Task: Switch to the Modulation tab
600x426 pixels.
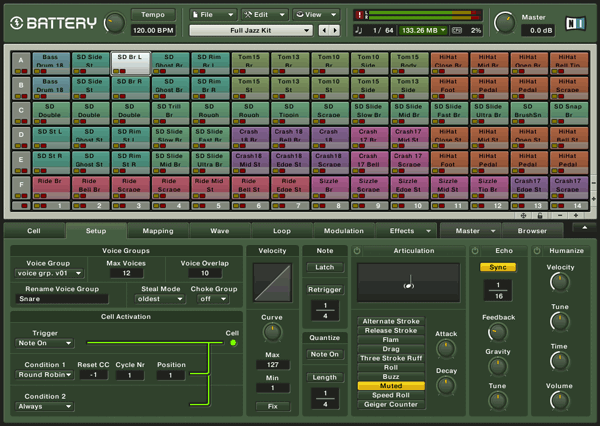Action: coord(344,231)
